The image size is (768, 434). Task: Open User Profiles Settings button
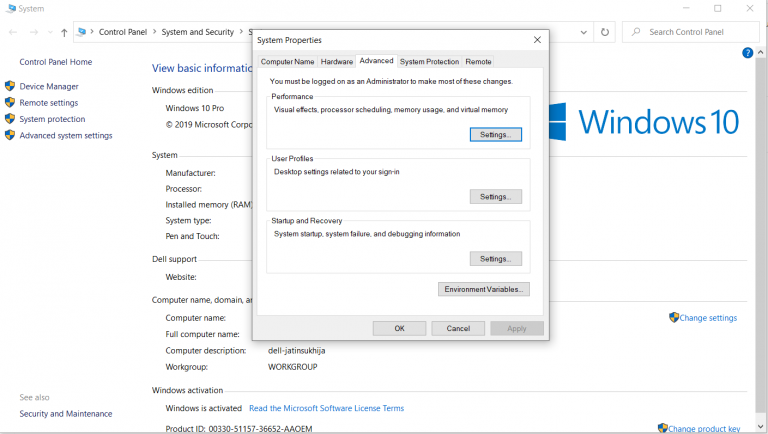pyautogui.click(x=496, y=197)
